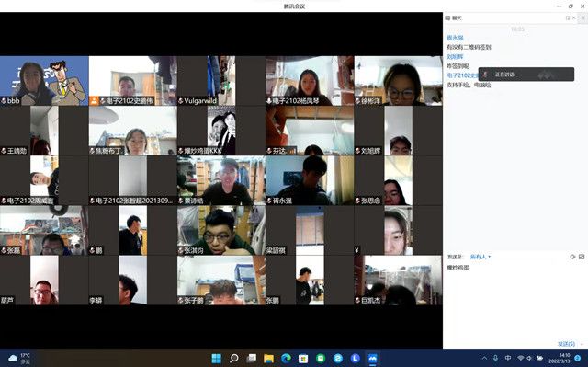Click the chat sender name 青永强
This screenshot has width=588, height=367.
(456, 38)
